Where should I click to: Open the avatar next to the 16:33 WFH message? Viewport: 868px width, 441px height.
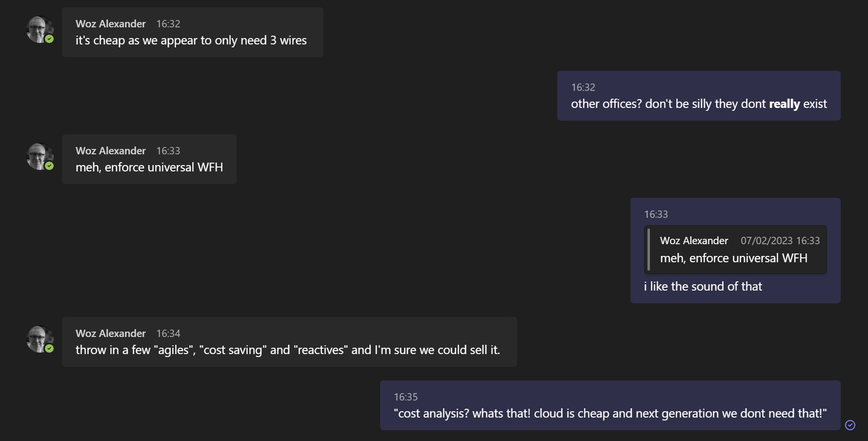click(x=39, y=156)
